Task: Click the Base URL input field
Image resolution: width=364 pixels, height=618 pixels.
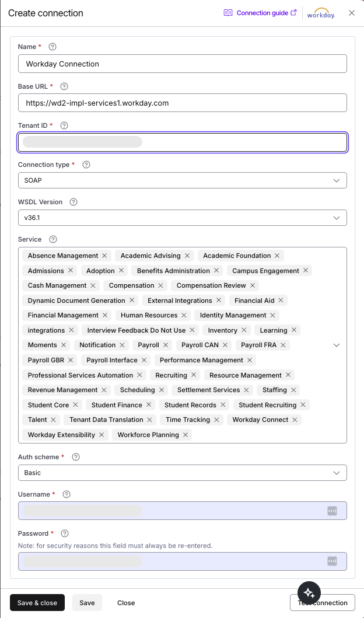Action: point(183,103)
